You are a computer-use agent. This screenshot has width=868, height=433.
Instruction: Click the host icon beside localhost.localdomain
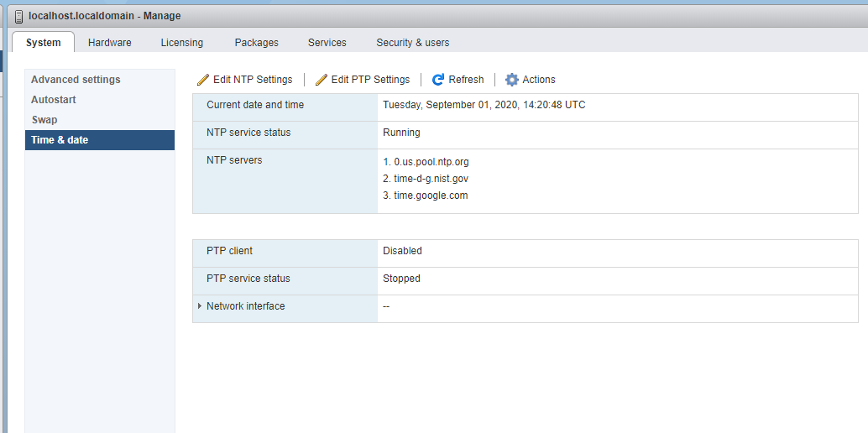(18, 16)
